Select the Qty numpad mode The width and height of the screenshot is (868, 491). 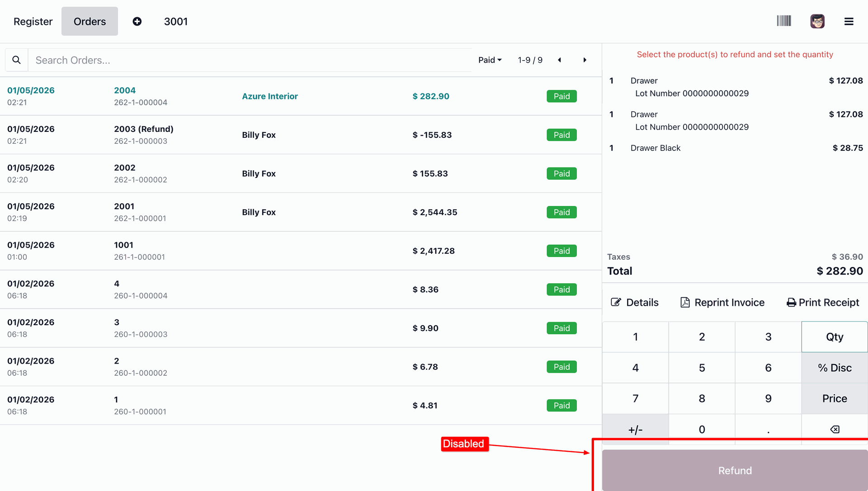834,337
